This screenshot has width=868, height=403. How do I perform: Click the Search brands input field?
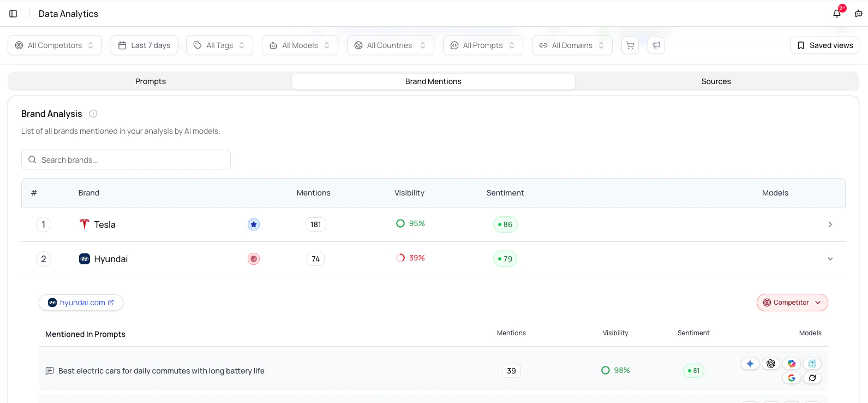click(126, 159)
